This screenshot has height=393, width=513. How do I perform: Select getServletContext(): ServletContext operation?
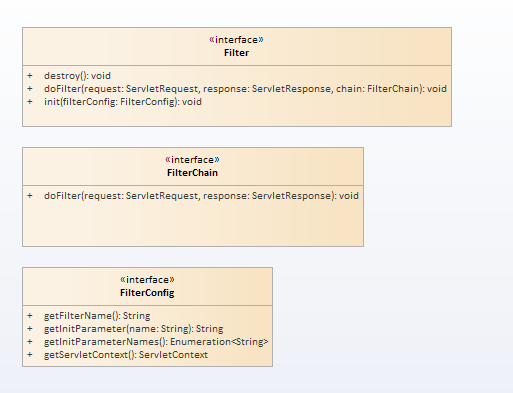tap(126, 355)
